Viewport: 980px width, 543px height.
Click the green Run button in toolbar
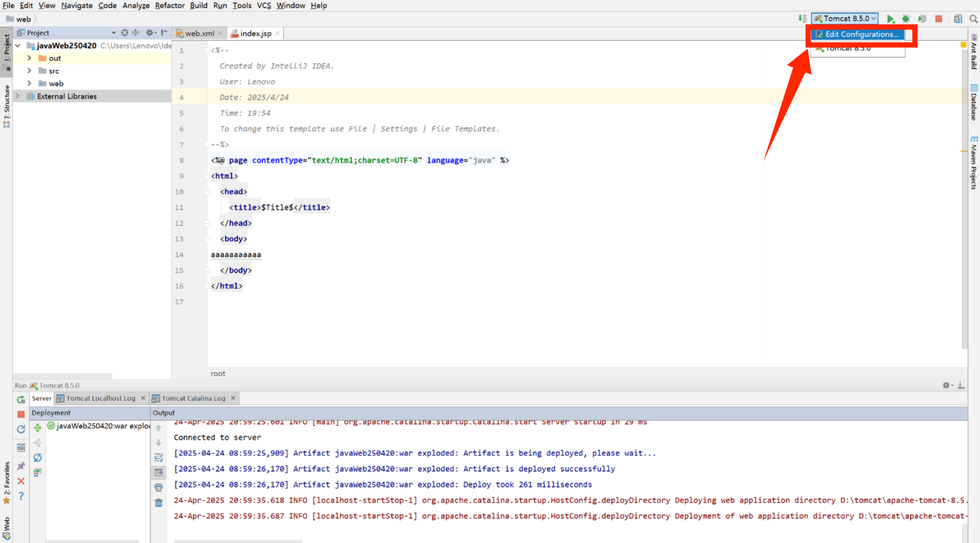point(890,19)
